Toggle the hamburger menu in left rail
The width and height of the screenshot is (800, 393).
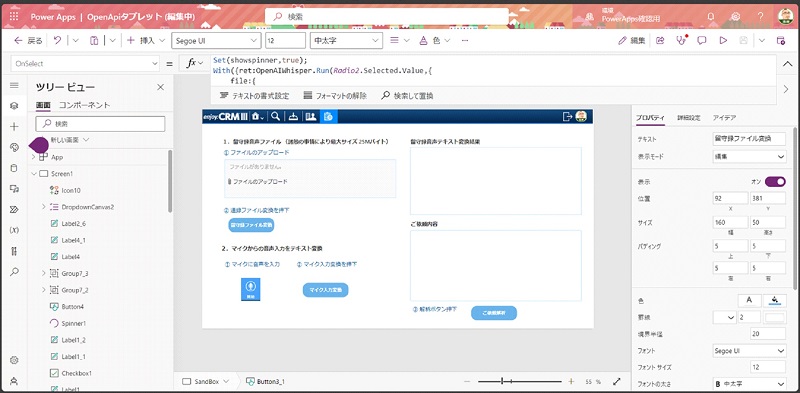click(x=14, y=85)
